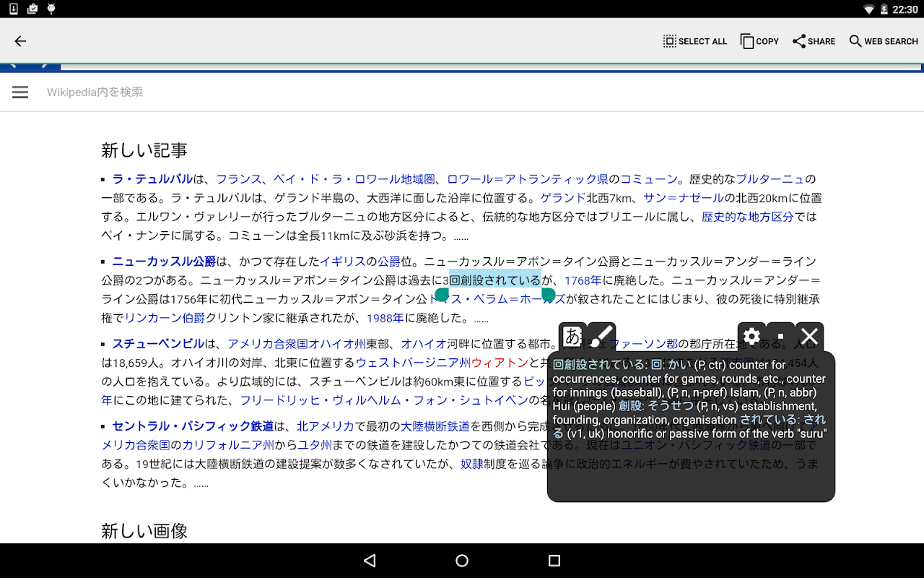Open the ペイ・ド・ラ・ロワール地域圏 link

354,179
